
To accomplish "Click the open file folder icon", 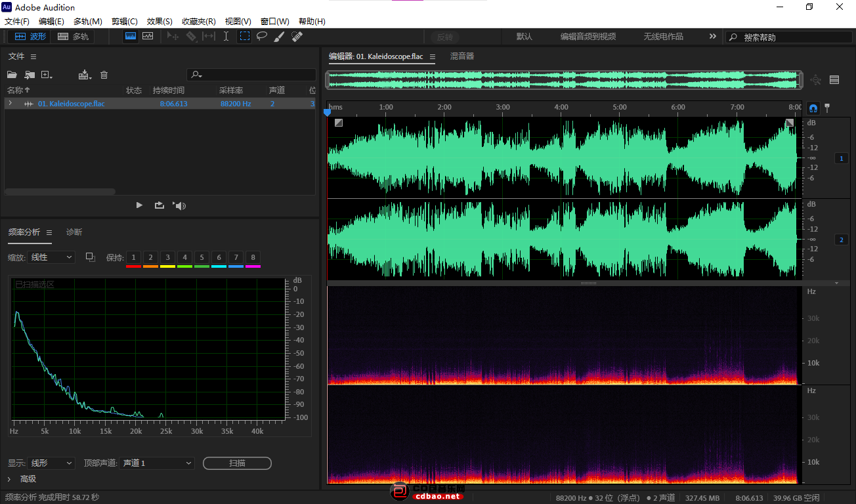I will pos(12,75).
